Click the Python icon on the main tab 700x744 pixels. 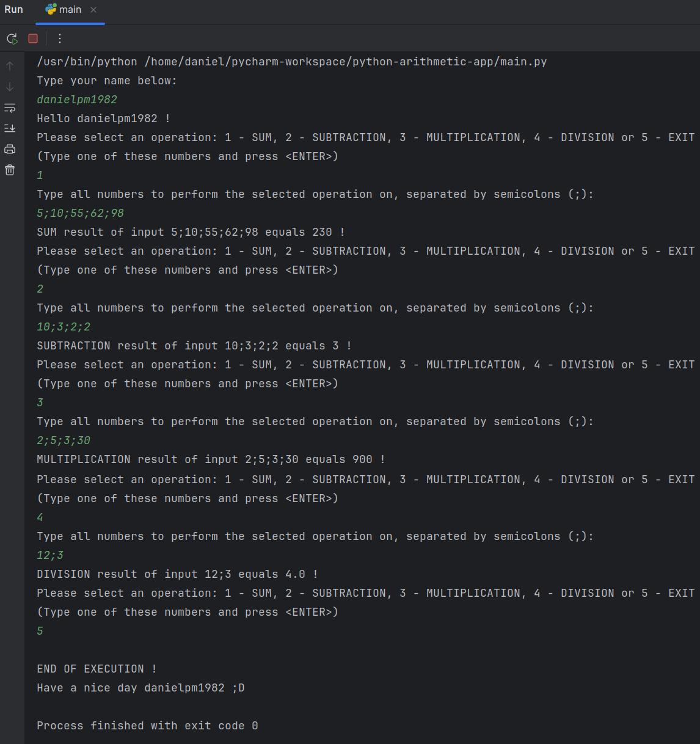pos(51,9)
